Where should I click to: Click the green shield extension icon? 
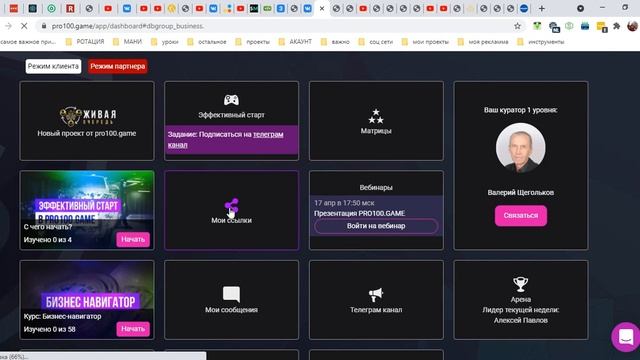(569, 26)
